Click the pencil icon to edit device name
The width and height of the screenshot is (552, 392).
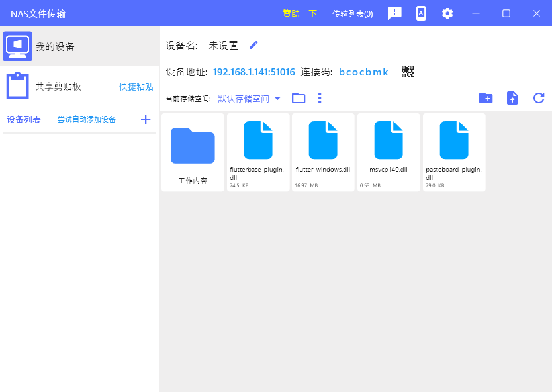[x=253, y=45]
